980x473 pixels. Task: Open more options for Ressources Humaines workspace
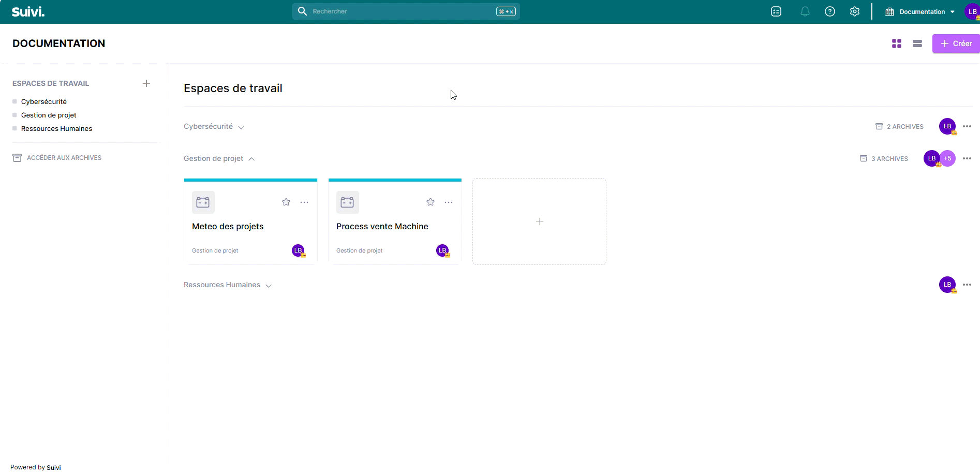[967, 285]
